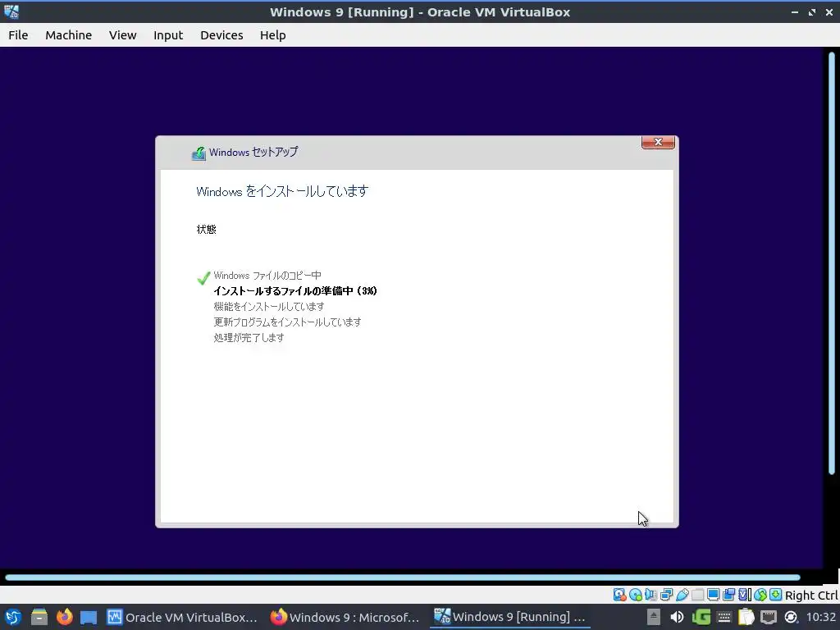Viewport: 840px width, 630px height.
Task: Open the Devices menu
Action: [221, 34]
